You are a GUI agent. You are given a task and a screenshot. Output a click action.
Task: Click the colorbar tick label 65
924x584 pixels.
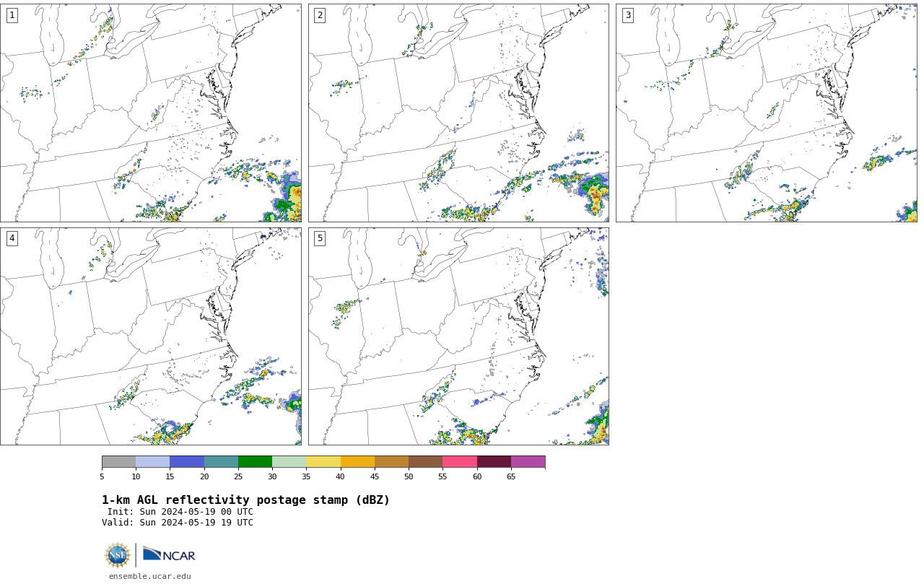(511, 476)
